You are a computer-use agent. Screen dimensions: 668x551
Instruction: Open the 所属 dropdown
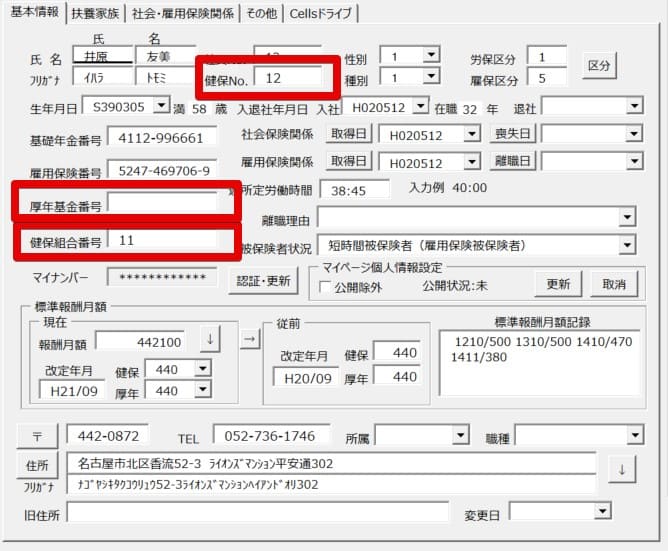(x=460, y=435)
